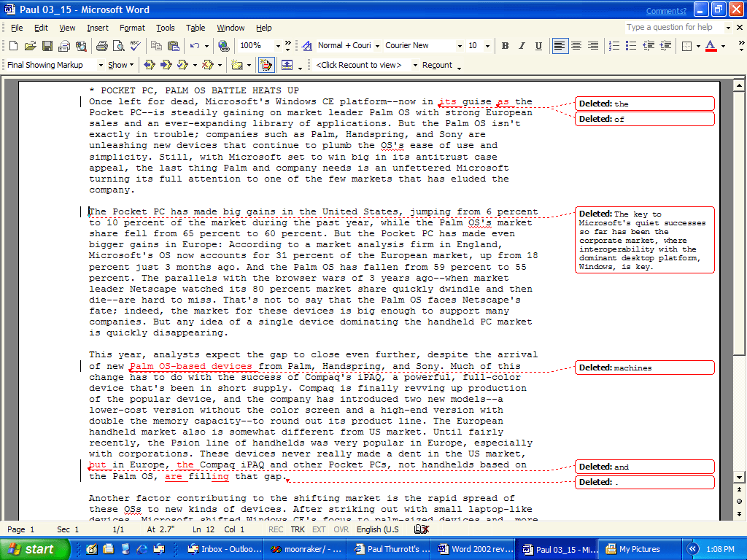Screen dimensions: 747x560
Task: Run the Spelling and Grammar check
Action: 136,46
